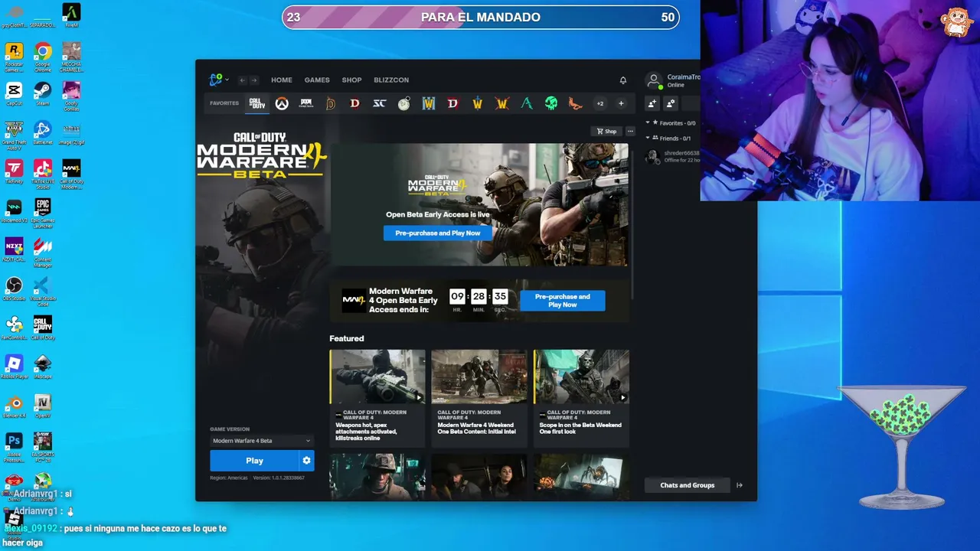Select the TikTok LIVE Studio desktop icon
The height and width of the screenshot is (551, 980).
[x=43, y=174]
